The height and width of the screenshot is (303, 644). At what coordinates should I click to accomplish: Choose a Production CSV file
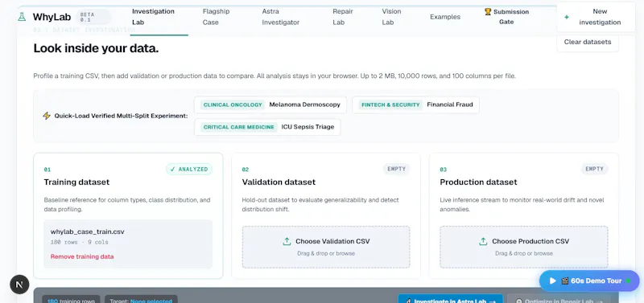tap(524, 247)
